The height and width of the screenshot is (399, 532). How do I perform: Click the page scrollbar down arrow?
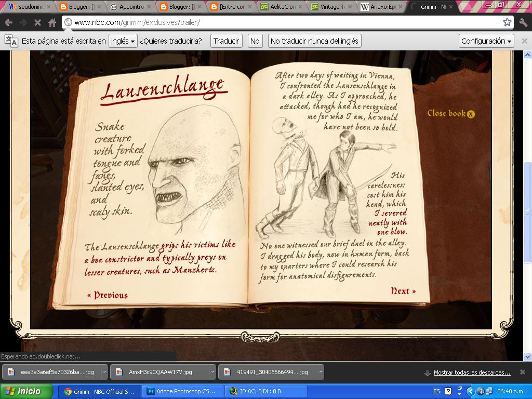coord(527,356)
